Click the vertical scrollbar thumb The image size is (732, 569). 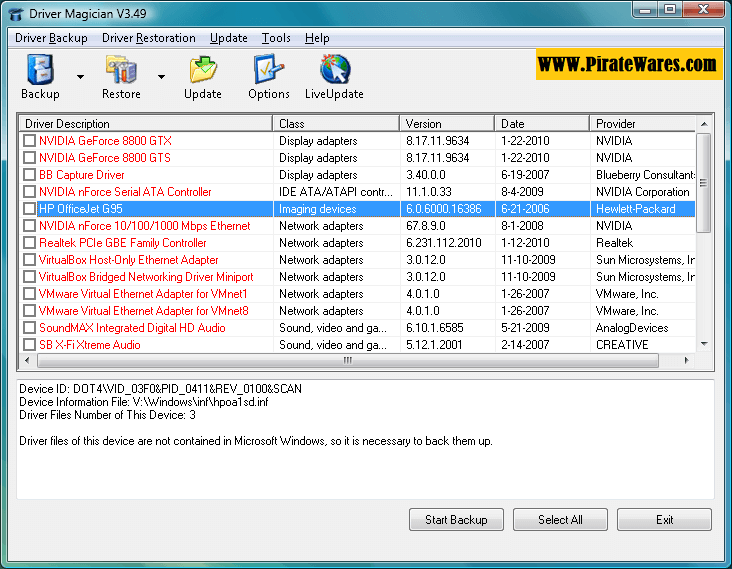tap(704, 183)
